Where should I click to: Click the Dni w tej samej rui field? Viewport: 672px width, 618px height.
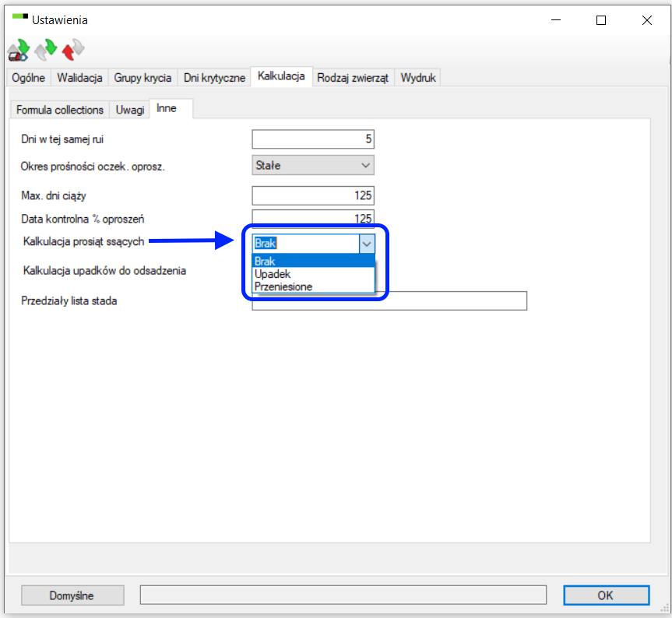[x=313, y=139]
